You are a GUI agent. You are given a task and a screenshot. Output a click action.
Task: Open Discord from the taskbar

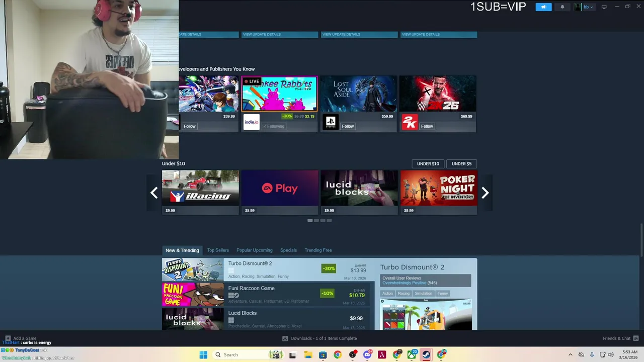[367, 355]
